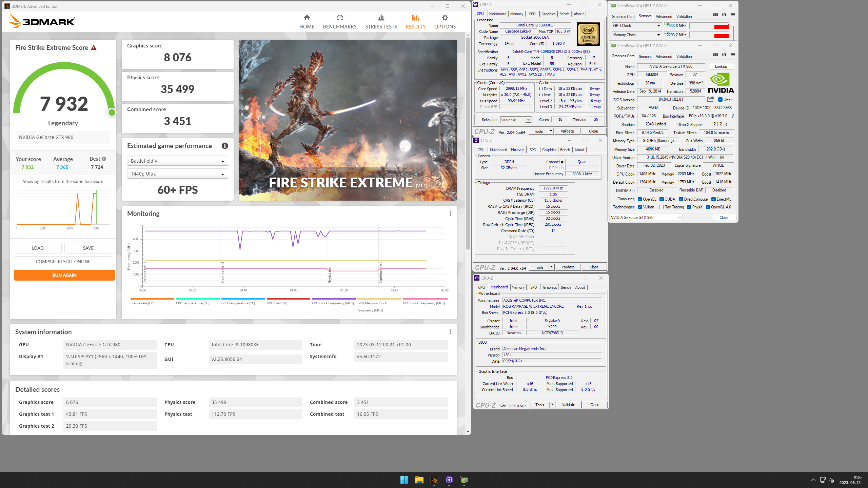This screenshot has width=868, height=488.
Task: Open the System information three-dot menu
Action: pos(450,332)
